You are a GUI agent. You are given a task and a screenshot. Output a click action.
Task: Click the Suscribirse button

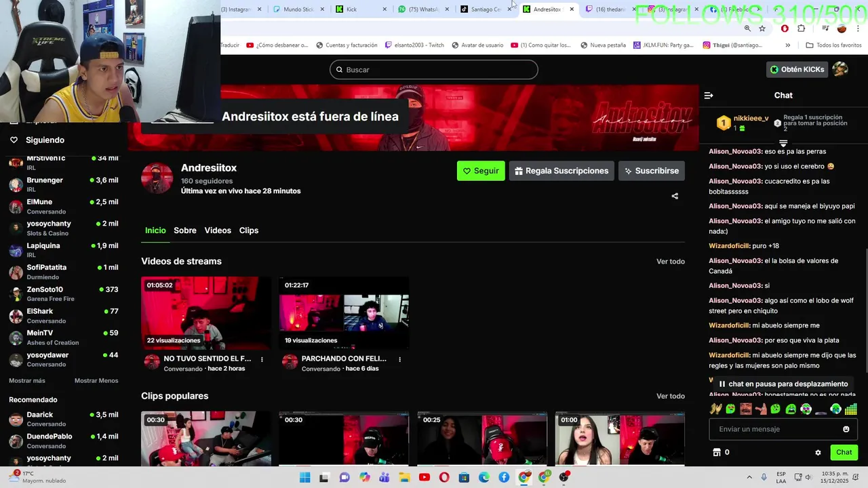pos(652,171)
